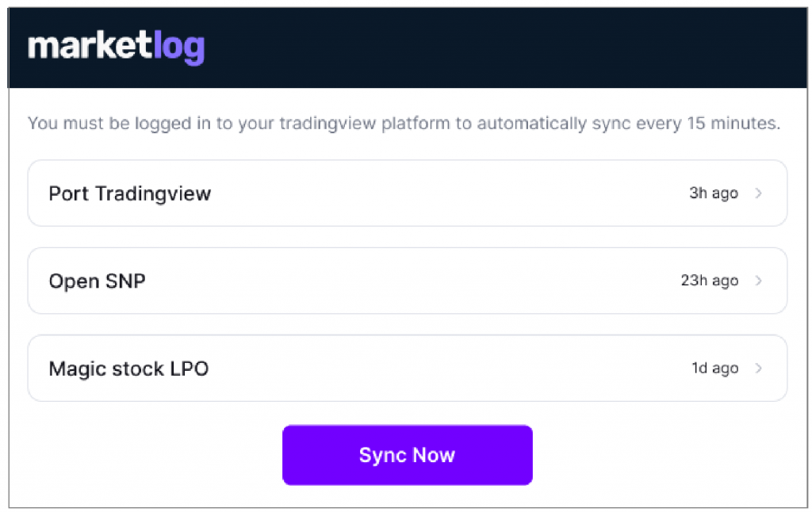Screen dimensions: 812x512
Task: Click the 3h ago sync timestamp
Action: click(714, 193)
